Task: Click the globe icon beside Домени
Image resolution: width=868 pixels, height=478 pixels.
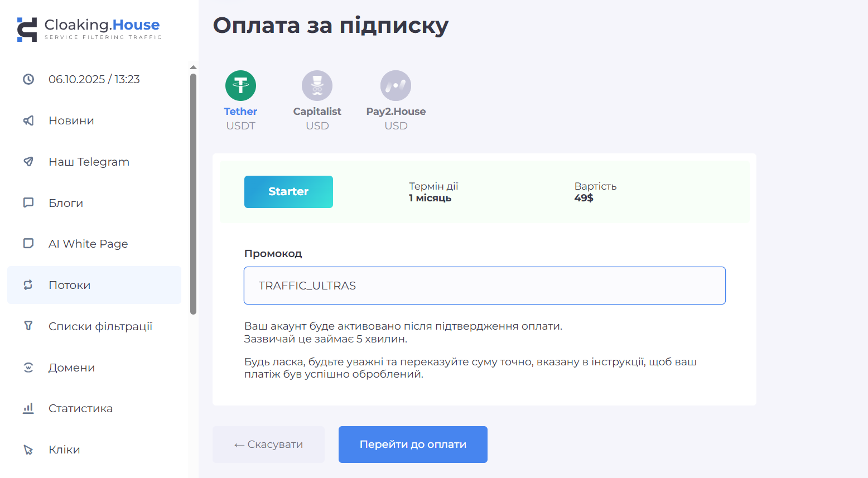Action: (x=28, y=368)
